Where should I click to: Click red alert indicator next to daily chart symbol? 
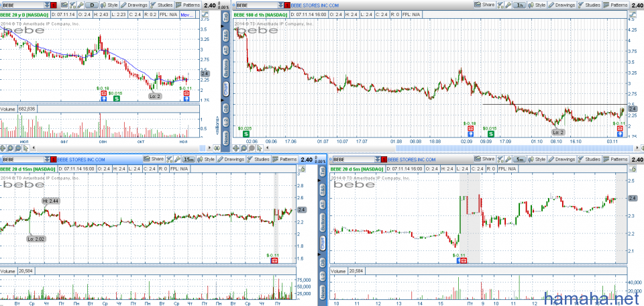coord(54,5)
